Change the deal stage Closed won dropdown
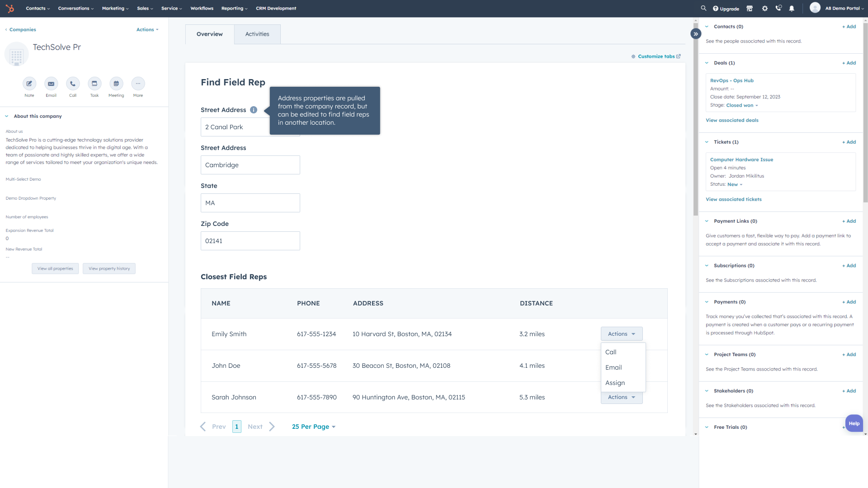Image resolution: width=868 pixels, height=488 pixels. tap(742, 105)
